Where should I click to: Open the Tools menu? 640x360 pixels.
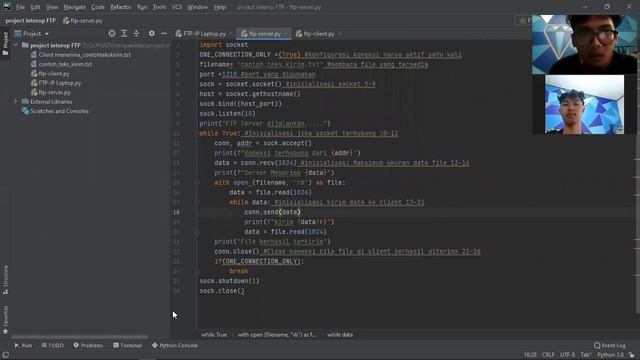pos(159,7)
